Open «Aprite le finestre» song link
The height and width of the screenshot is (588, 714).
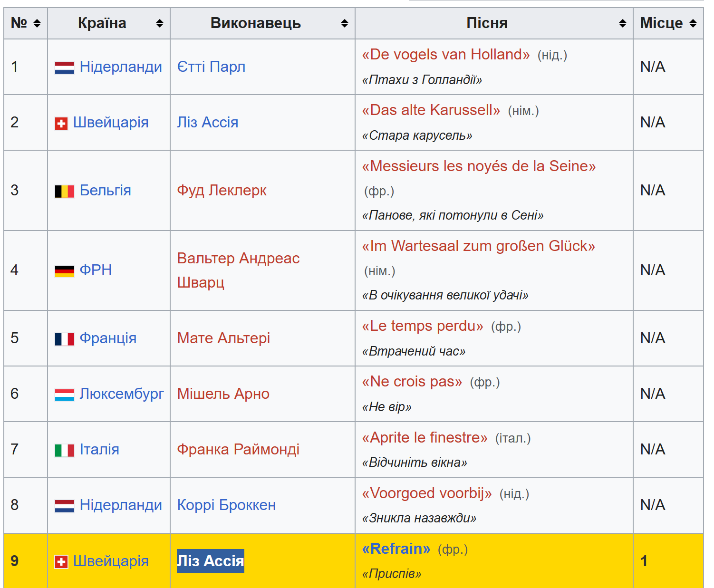(425, 437)
